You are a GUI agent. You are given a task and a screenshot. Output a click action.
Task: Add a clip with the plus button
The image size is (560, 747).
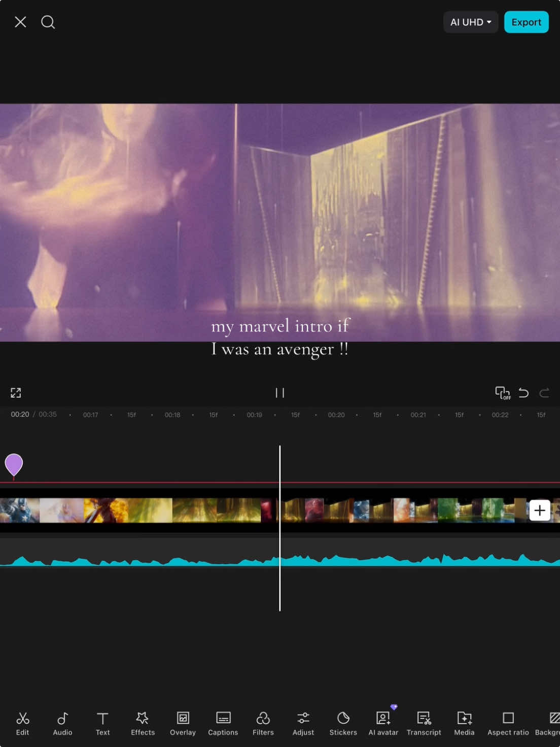540,510
